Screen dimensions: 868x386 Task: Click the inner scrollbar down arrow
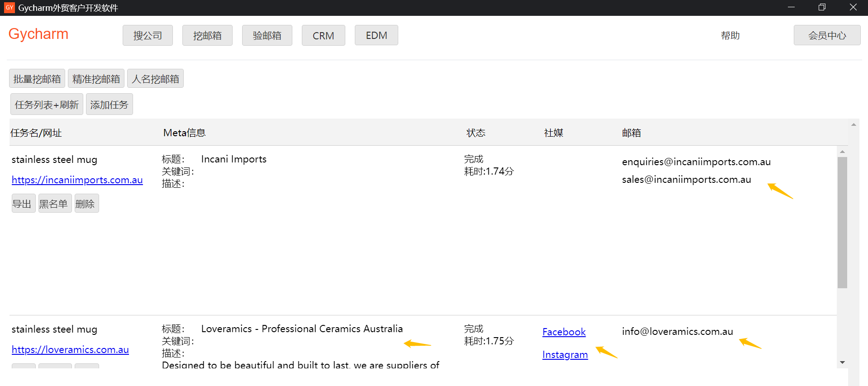point(842,362)
